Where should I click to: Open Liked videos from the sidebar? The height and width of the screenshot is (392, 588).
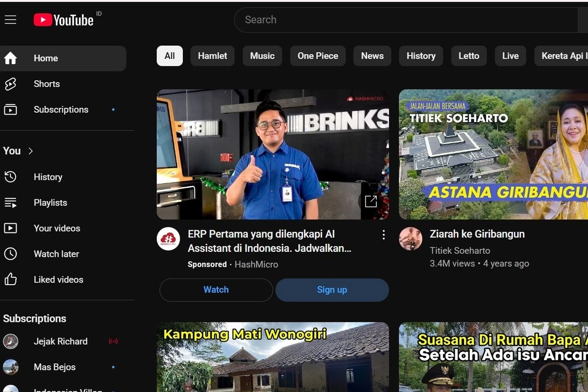tap(63, 279)
